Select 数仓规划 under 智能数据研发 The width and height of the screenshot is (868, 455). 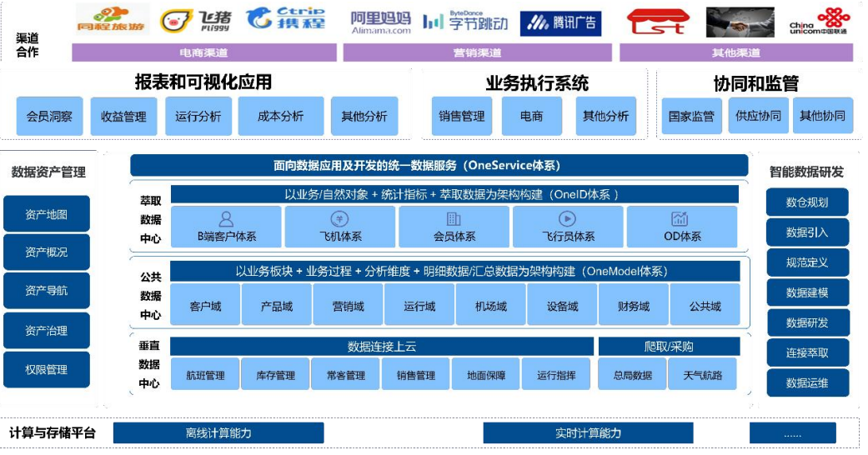tap(807, 202)
